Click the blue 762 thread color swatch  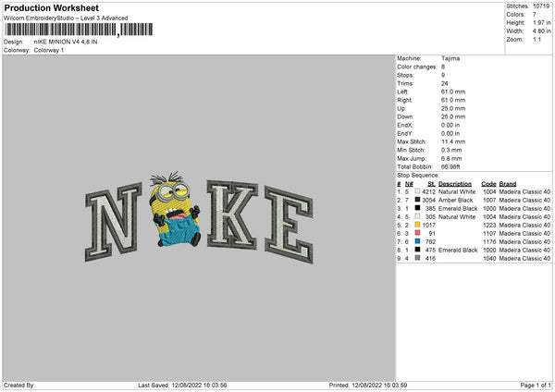(x=417, y=241)
